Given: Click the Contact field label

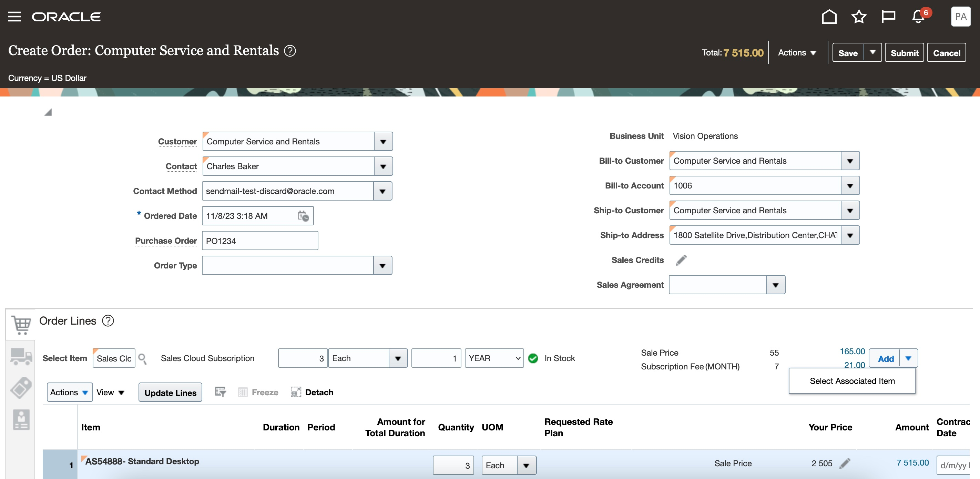Looking at the screenshot, I should [181, 166].
